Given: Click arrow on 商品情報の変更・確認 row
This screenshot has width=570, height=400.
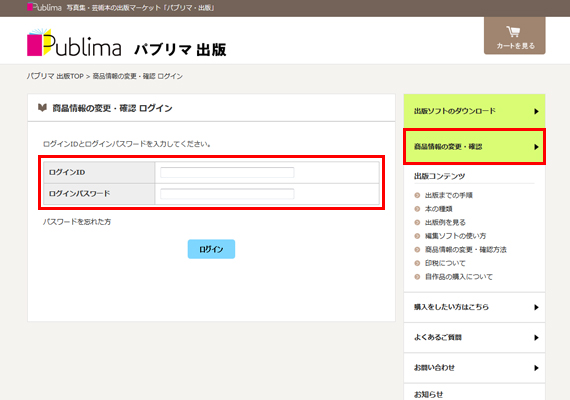Looking at the screenshot, I should pyautogui.click(x=536, y=147).
